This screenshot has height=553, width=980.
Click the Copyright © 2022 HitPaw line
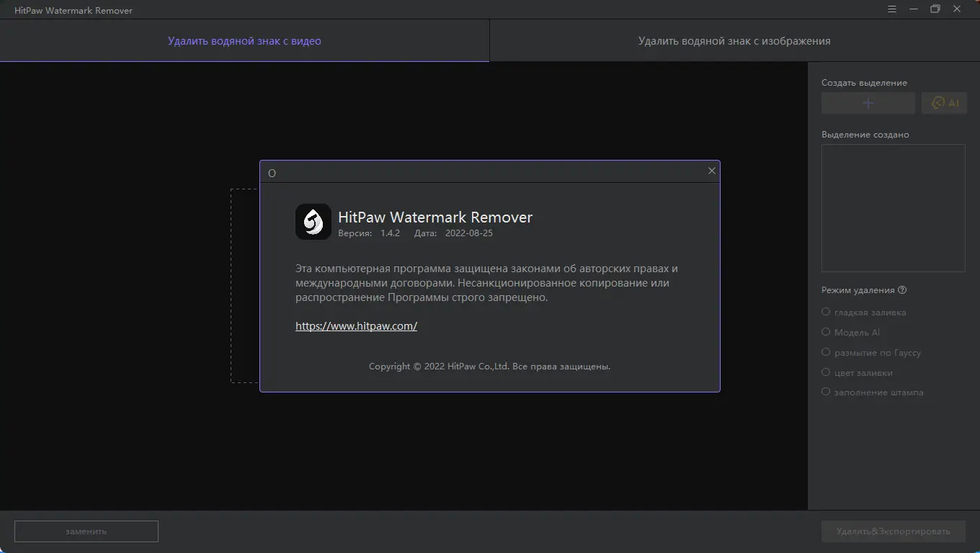489,367
